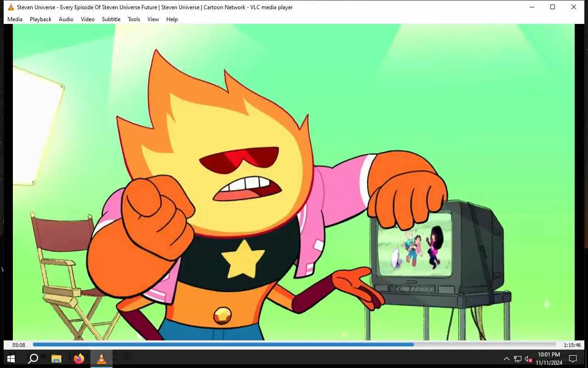Screen dimensions: 588x368
Task: Click the elapsed time 55:08 label
Action: (x=18, y=345)
